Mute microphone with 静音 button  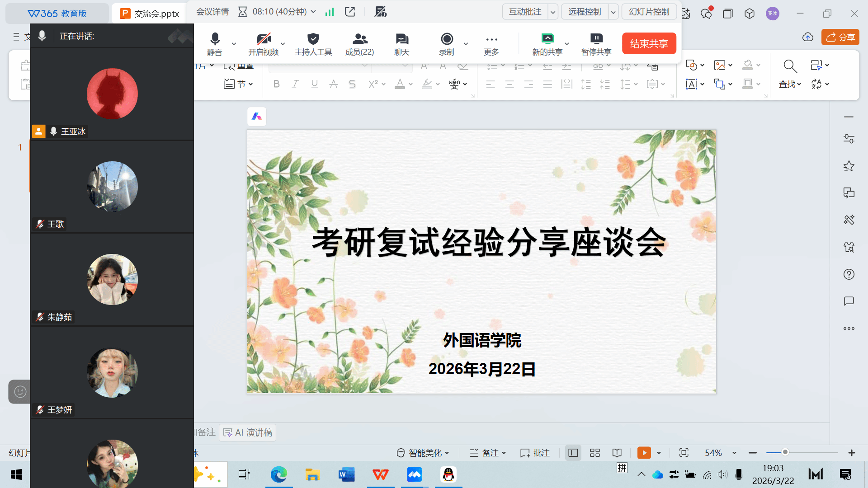pos(215,44)
